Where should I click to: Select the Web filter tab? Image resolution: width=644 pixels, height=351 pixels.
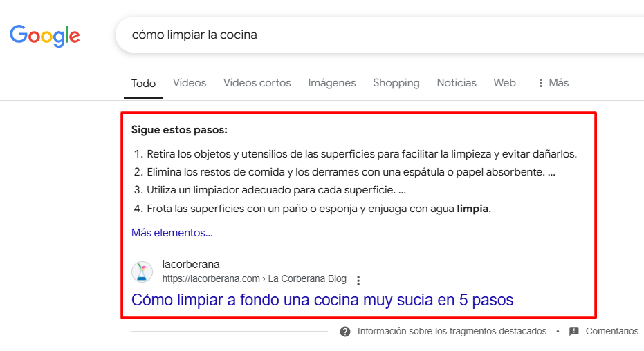[504, 83]
